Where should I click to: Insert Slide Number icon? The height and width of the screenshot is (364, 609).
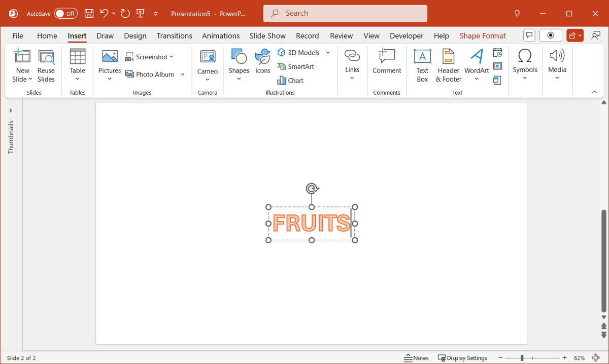coord(498,66)
